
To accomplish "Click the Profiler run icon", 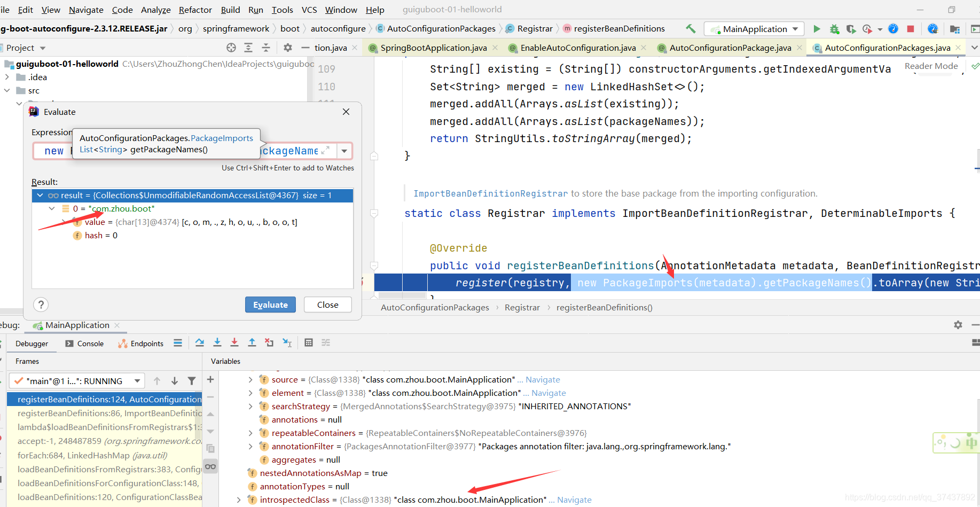I will (x=868, y=29).
